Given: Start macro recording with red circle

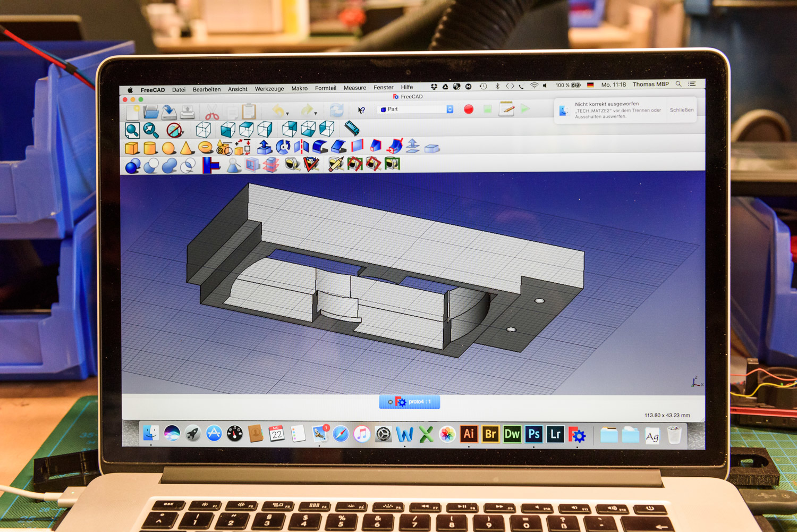Looking at the screenshot, I should point(468,109).
